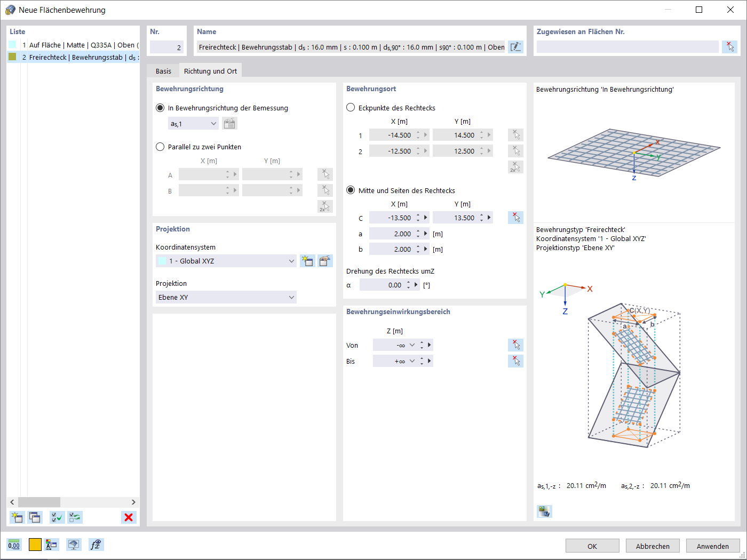Click the new list item icon below Liste
The height and width of the screenshot is (560, 747).
tap(17, 517)
